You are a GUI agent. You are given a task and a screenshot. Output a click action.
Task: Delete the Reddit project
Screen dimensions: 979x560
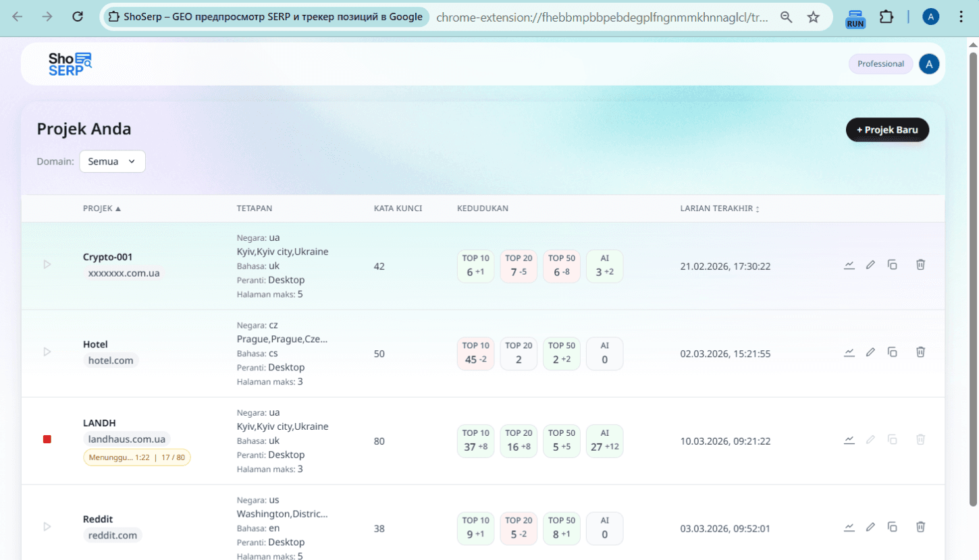pos(920,526)
